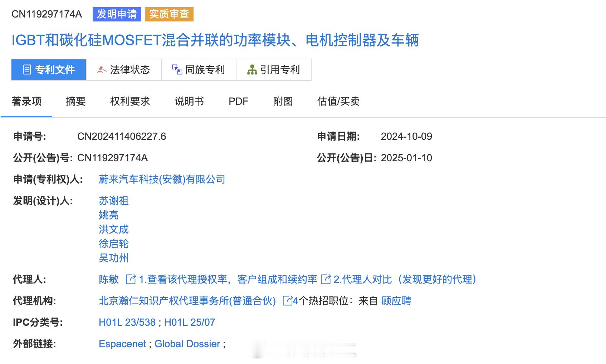Click the document icon in 专利文件
This screenshot has height=364, width=606.
coord(27,70)
